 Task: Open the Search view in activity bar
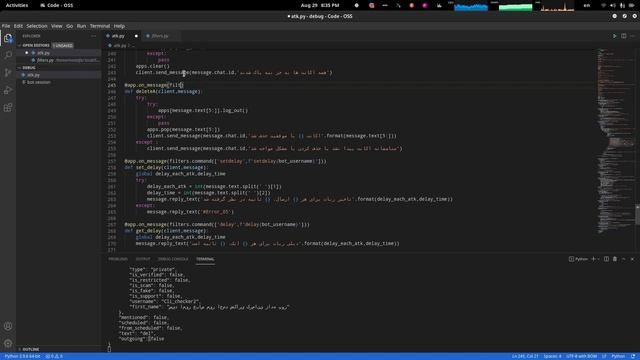[x=8, y=55]
